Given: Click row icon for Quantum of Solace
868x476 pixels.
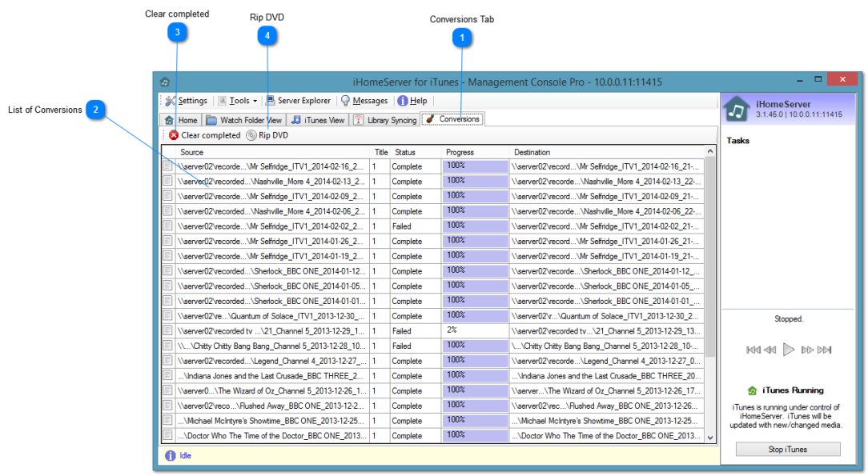Looking at the screenshot, I should tap(167, 315).
